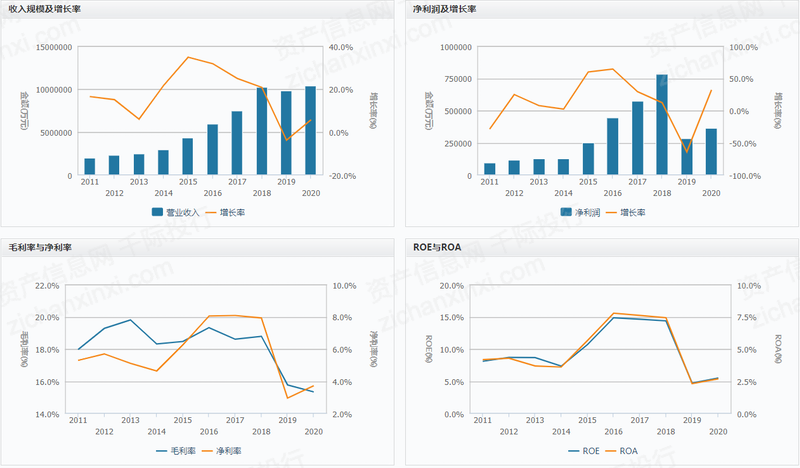Toggle the 净利率 legend item
This screenshot has height=468, width=800.
(x=221, y=451)
